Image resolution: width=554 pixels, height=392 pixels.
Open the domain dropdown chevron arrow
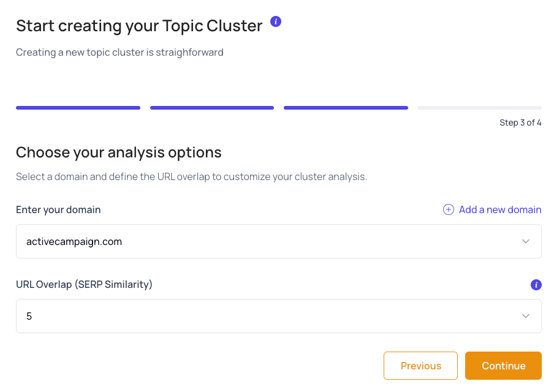[525, 241]
